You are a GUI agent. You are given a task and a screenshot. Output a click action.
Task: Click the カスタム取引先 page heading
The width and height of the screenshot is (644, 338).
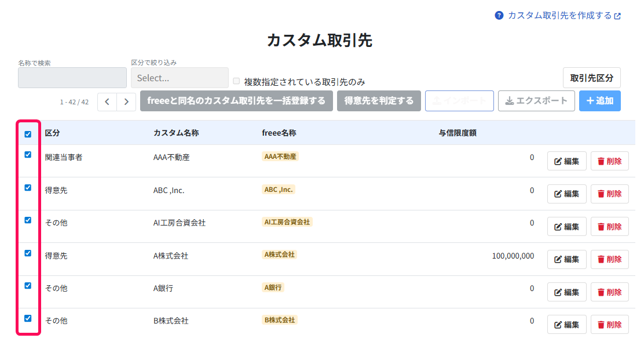pyautogui.click(x=320, y=41)
